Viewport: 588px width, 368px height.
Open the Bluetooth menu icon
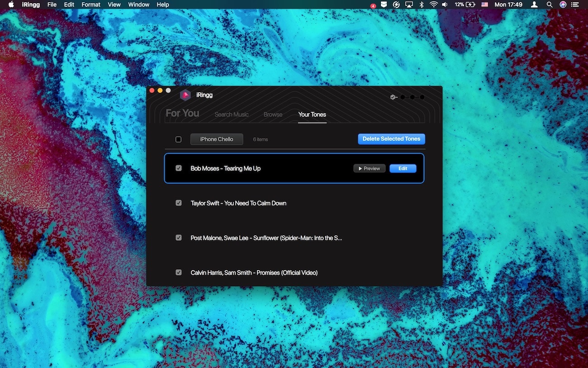pos(421,5)
